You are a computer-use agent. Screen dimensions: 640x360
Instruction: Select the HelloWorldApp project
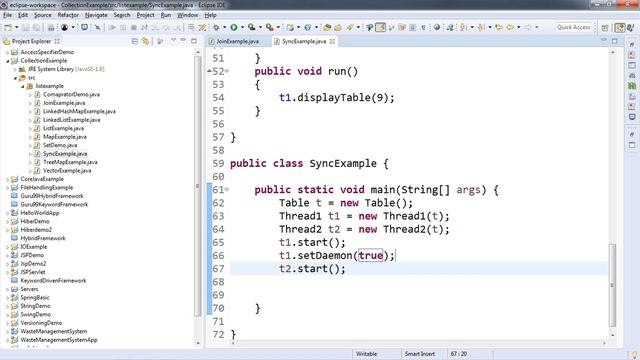click(40, 213)
